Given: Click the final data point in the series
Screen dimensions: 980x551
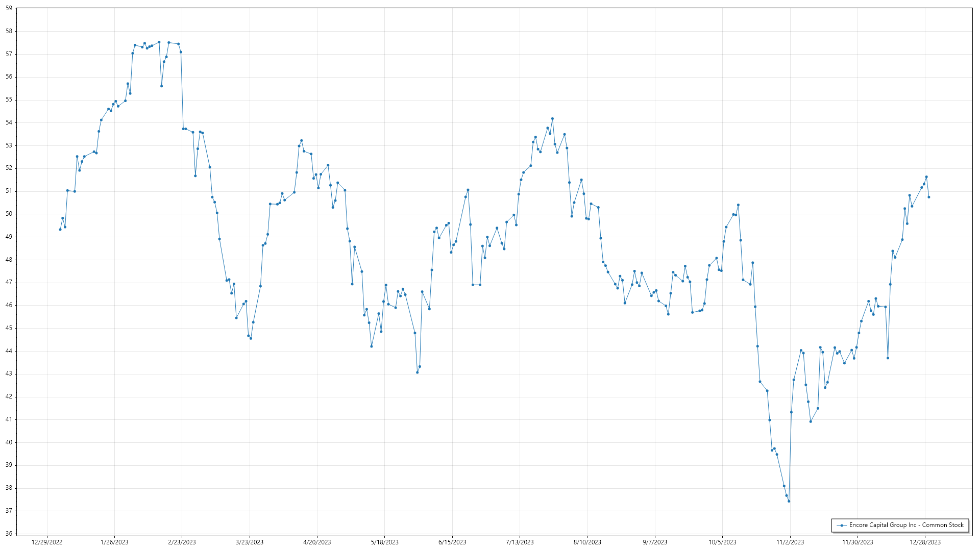Looking at the screenshot, I should coord(928,197).
